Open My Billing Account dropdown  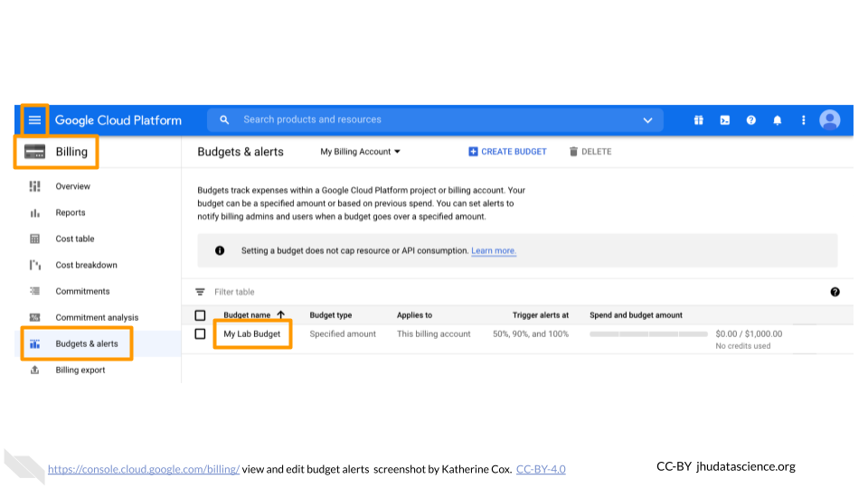click(x=360, y=152)
